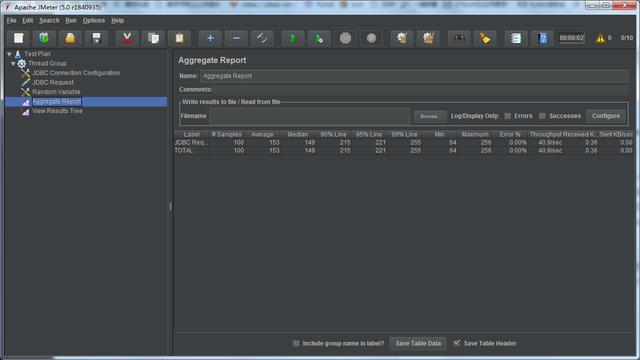Sort by the Median column header
This screenshot has height=360, width=640.
pyautogui.click(x=298, y=134)
